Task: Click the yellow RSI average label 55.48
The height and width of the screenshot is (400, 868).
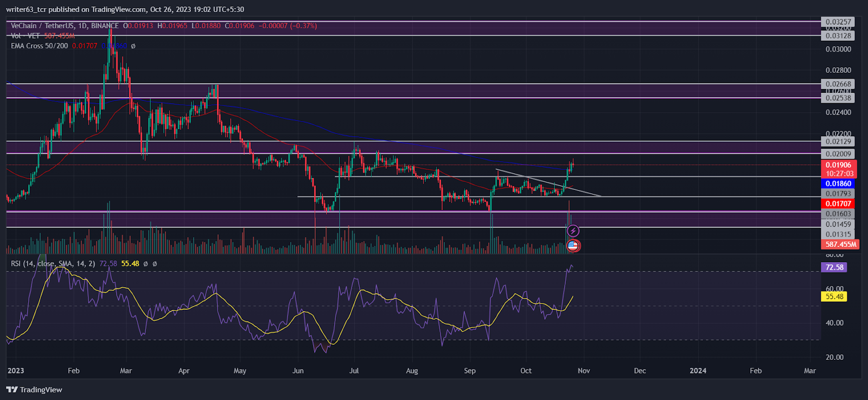Action: click(x=834, y=296)
